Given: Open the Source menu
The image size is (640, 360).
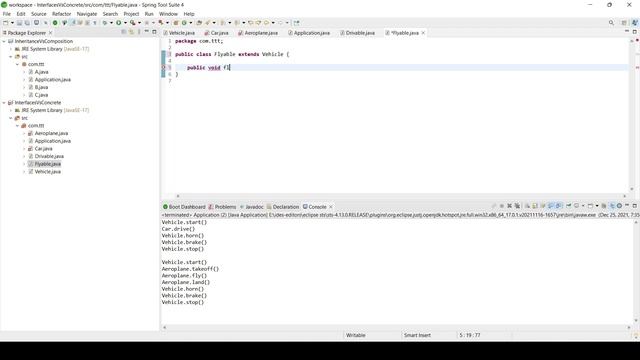Looking at the screenshot, I should tap(39, 14).
